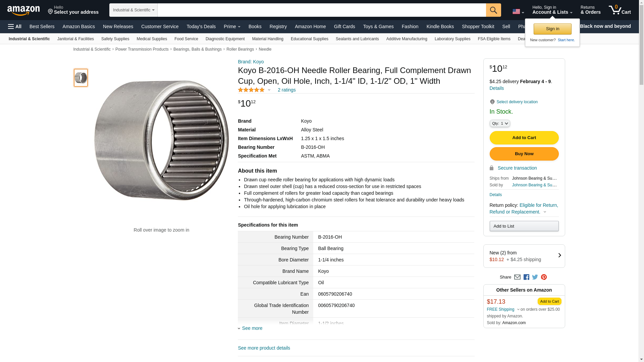Select Safety Supplies category tab
The height and width of the screenshot is (362, 644).
tap(115, 39)
